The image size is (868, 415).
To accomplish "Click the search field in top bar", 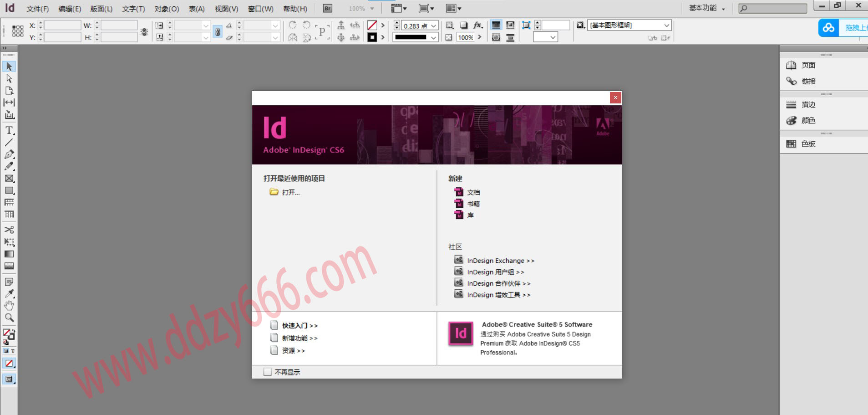I will click(x=772, y=8).
